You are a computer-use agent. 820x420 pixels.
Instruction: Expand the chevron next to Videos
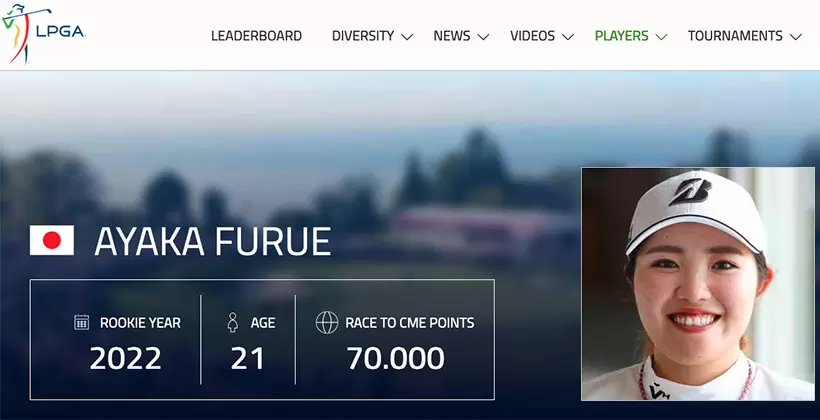[568, 37]
